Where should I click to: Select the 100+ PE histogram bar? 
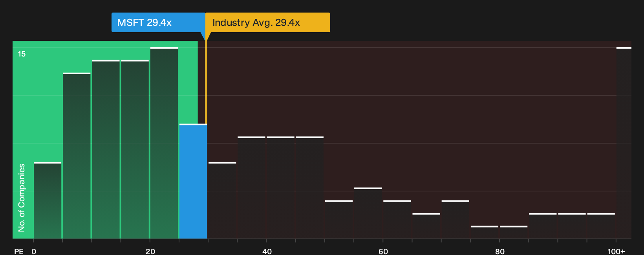[x=624, y=143]
